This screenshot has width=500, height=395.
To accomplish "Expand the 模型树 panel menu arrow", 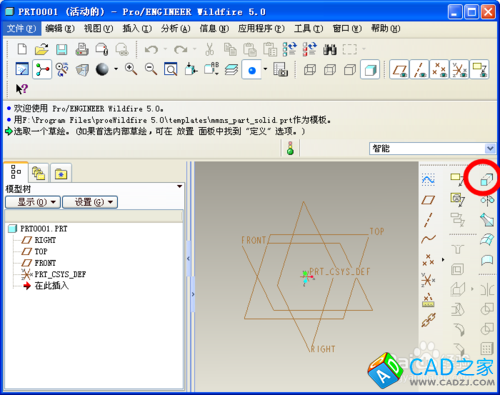I will coord(179,186).
